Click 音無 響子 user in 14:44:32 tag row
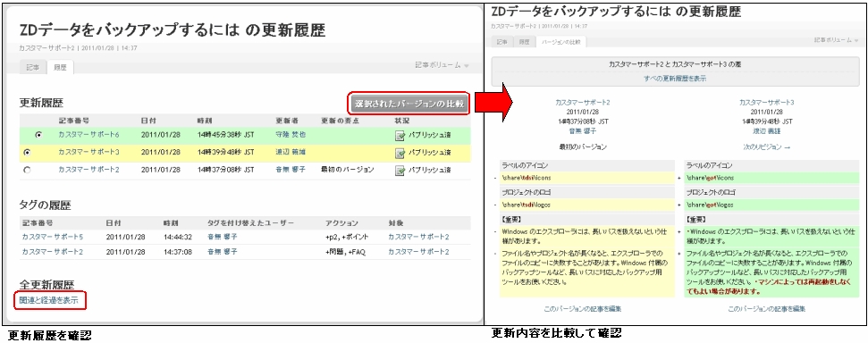868x343 pixels. (223, 238)
